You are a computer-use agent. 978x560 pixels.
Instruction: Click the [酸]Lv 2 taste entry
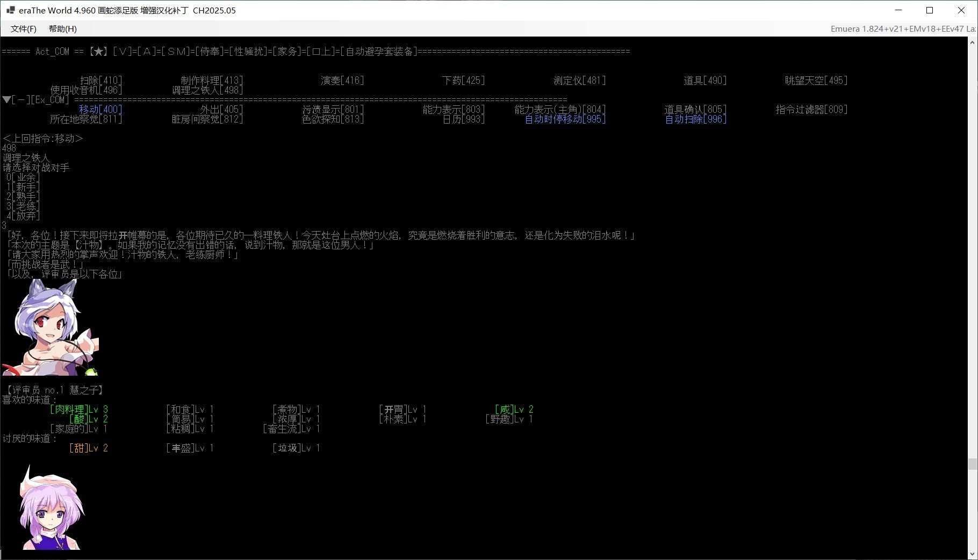(x=89, y=419)
